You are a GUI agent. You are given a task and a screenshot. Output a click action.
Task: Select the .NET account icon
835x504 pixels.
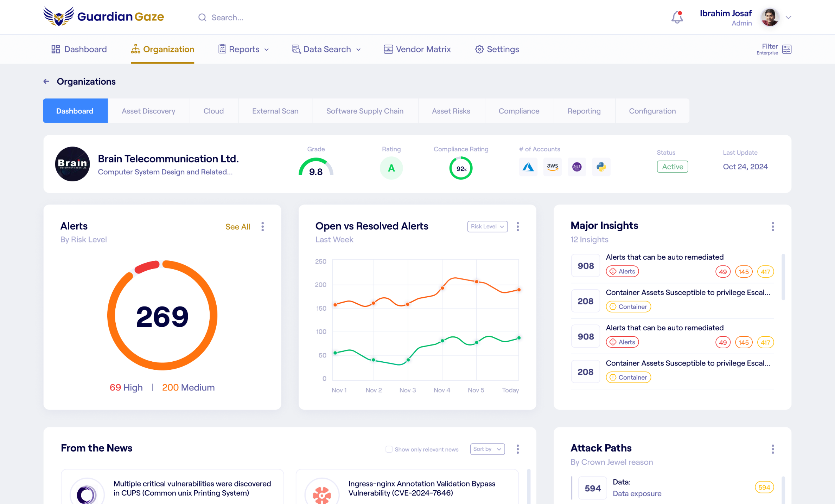pos(577,167)
